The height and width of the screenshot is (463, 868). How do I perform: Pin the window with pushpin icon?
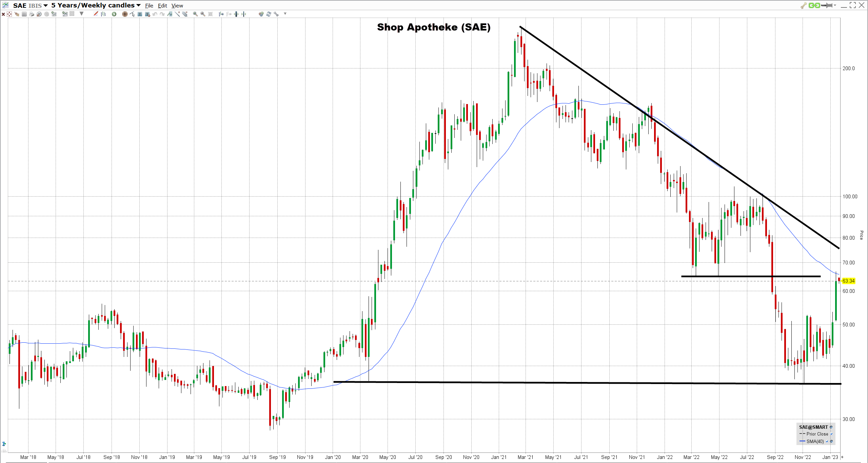(x=827, y=5)
